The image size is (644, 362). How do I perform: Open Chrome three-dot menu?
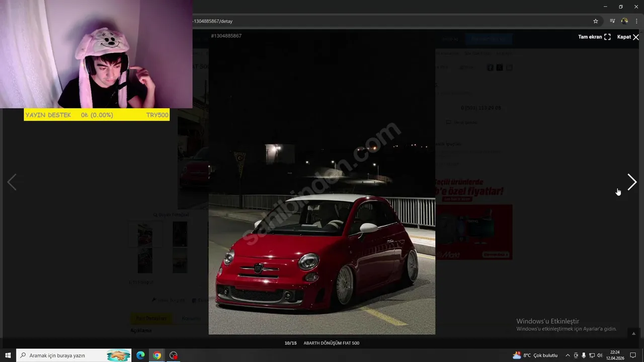click(x=636, y=21)
